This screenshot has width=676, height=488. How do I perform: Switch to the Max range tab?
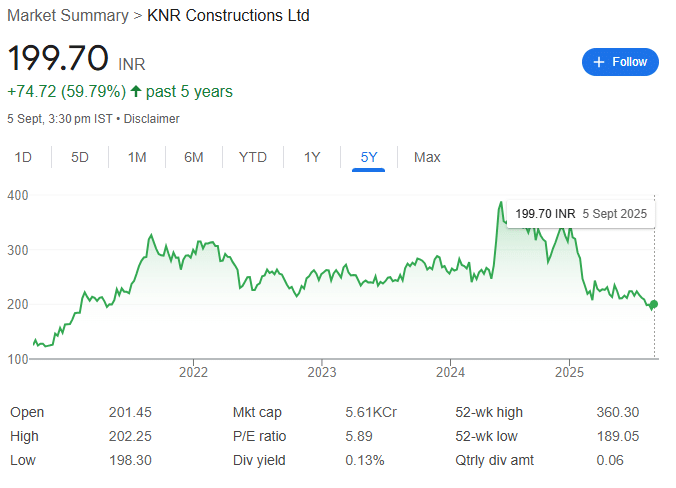[x=427, y=157]
